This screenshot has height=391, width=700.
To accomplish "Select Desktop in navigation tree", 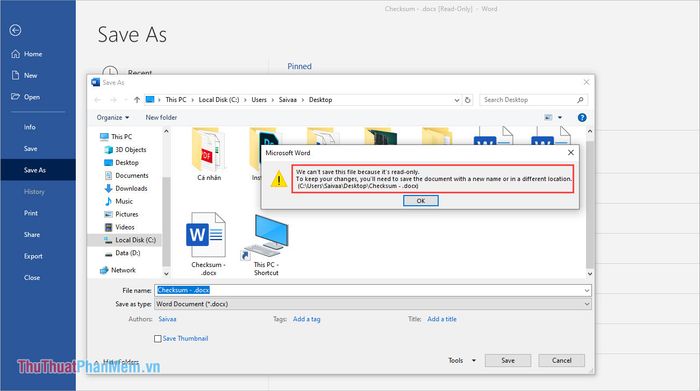I will (x=121, y=162).
